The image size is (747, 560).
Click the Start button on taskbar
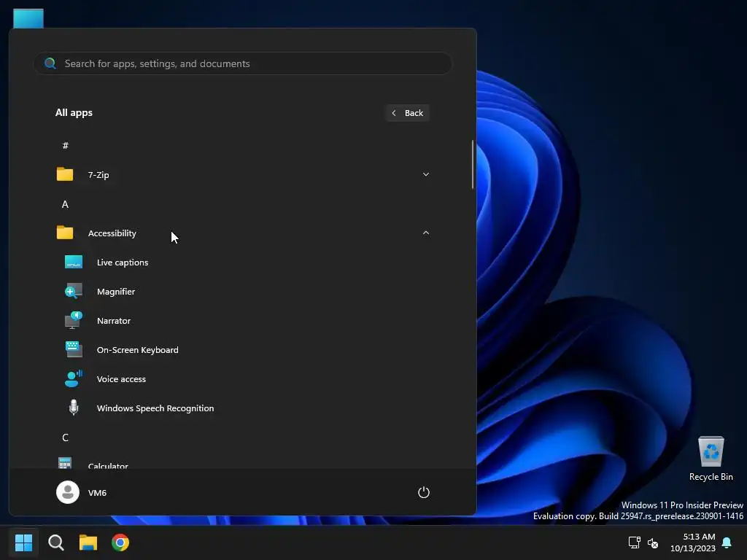pos(23,542)
